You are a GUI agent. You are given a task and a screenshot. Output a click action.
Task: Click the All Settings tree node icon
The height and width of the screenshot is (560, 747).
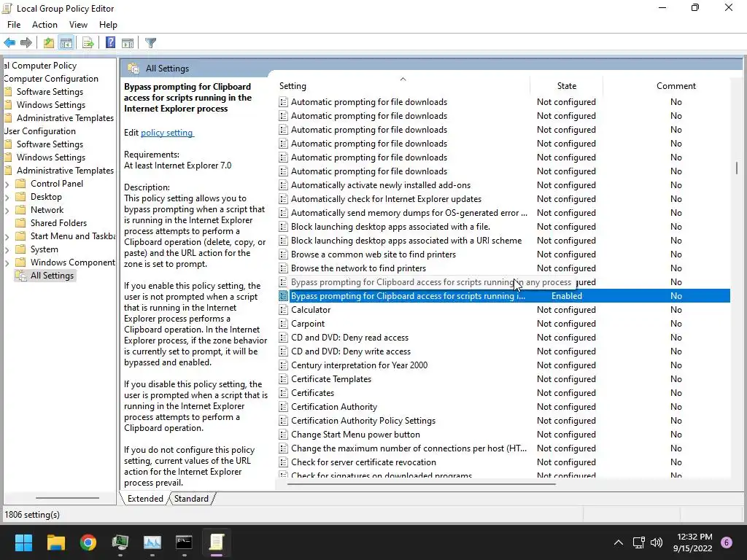[x=21, y=276]
